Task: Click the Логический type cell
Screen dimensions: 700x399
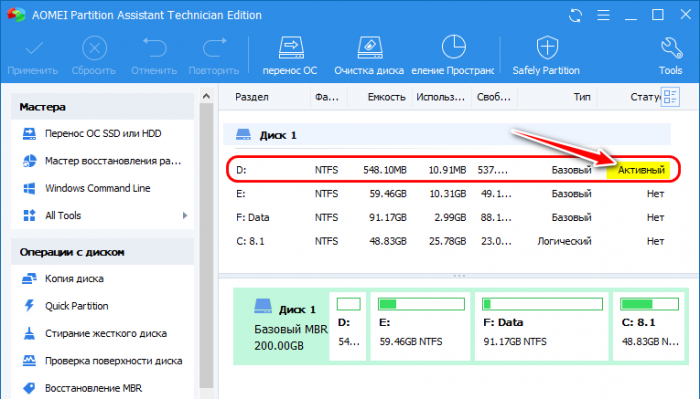Action: (564, 241)
